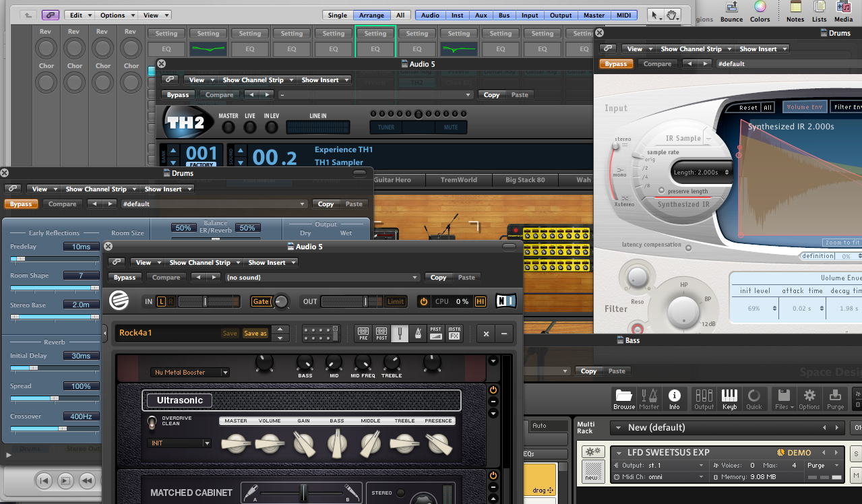The image size is (862, 504).
Task: Open the mixer Edit menu
Action: [x=80, y=15]
